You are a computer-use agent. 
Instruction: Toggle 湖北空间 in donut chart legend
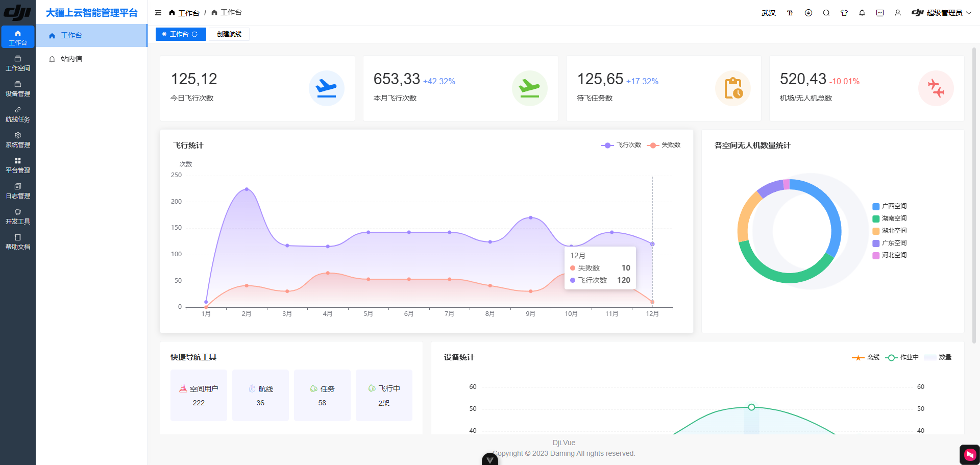coord(890,231)
